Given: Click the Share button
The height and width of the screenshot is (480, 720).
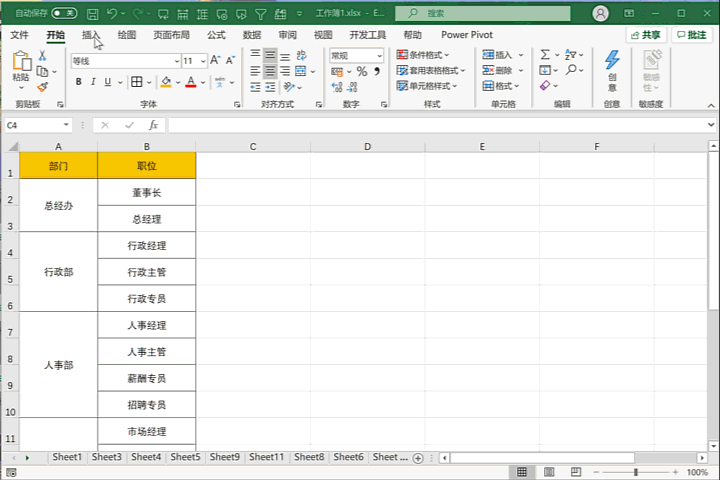Looking at the screenshot, I should [646, 35].
